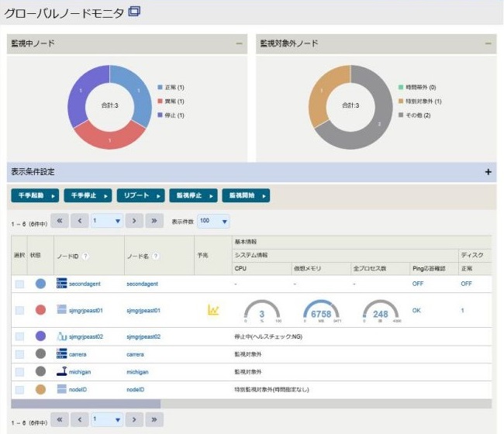The height and width of the screenshot is (434, 504).
Task: Click the 手動起動 button
Action: coord(35,195)
